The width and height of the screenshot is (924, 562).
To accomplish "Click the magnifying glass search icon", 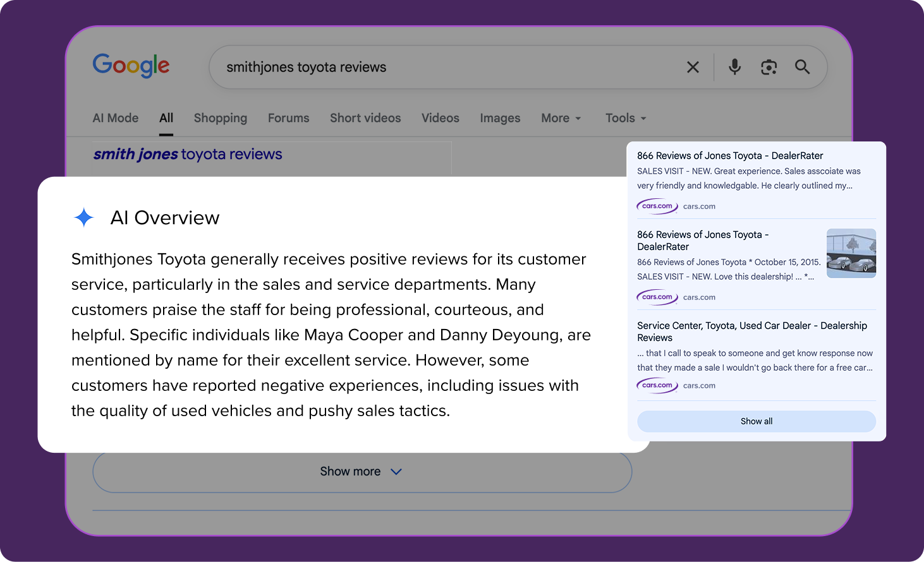I will pyautogui.click(x=802, y=67).
